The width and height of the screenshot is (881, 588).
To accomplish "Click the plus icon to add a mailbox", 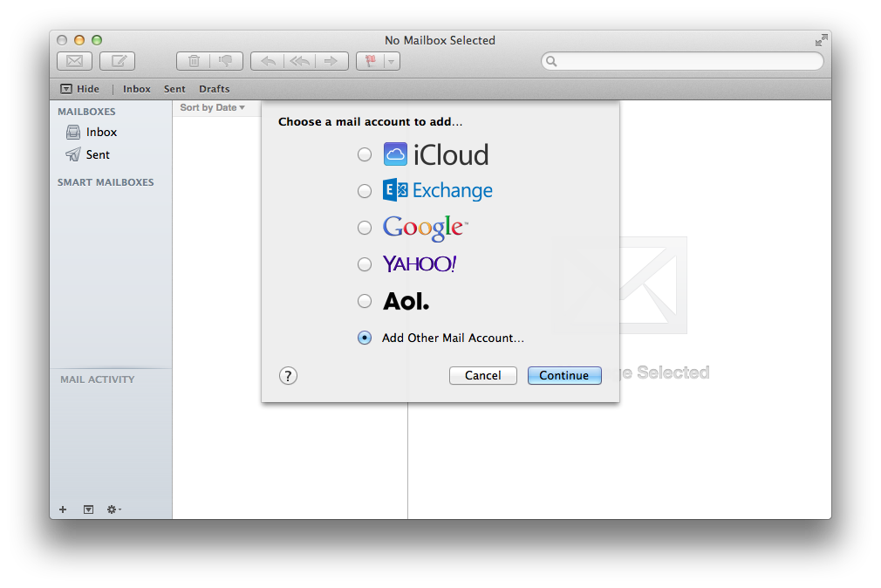I will click(x=62, y=509).
